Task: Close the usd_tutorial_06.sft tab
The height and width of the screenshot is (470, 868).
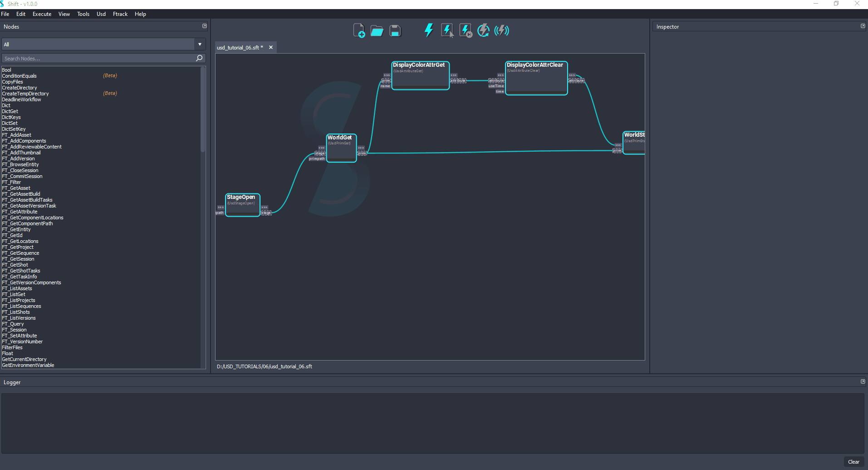Action: 271,47
